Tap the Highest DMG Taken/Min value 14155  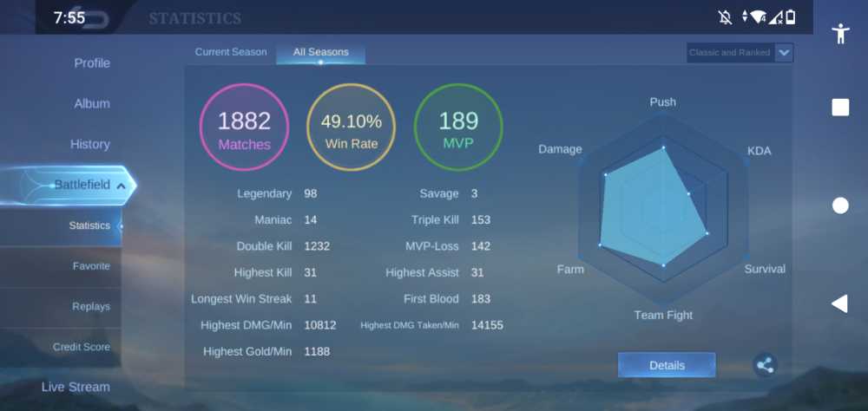coord(487,325)
